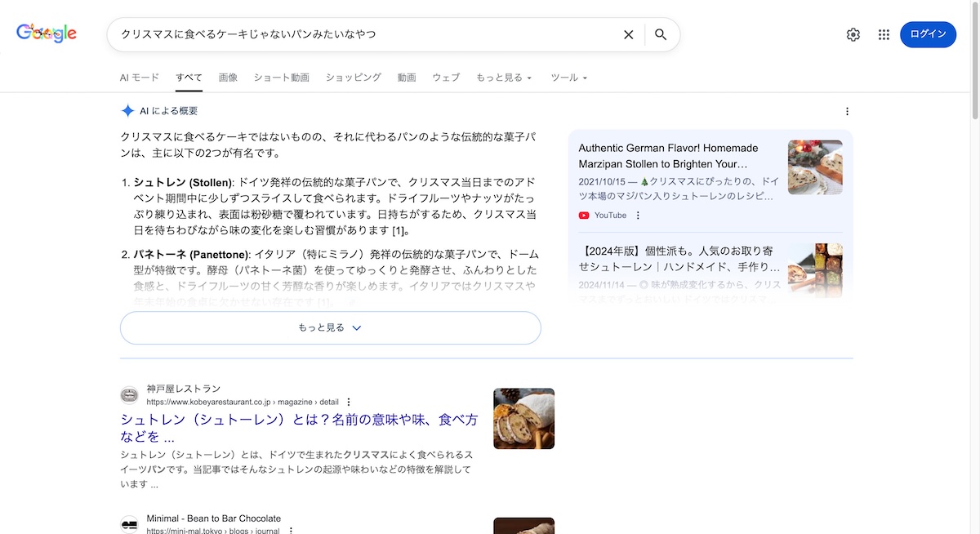Viewport: 980px width, 534px height.
Task: Click the ログイン button
Action: pyautogui.click(x=928, y=34)
